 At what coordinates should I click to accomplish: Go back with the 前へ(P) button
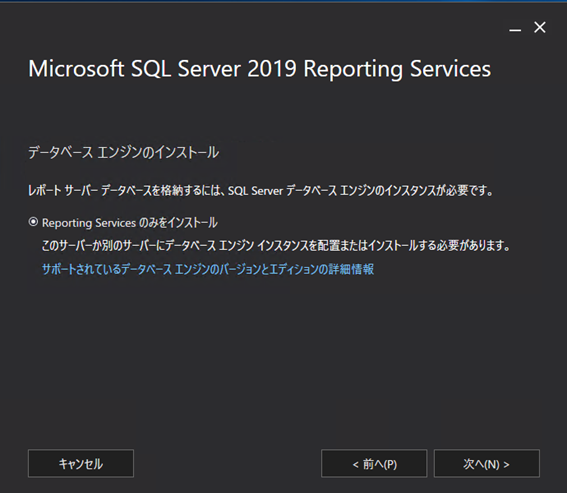374,463
